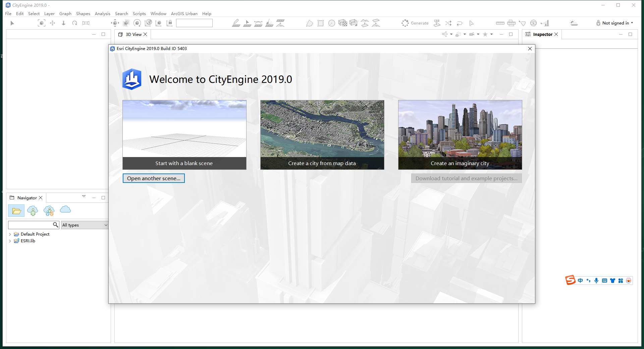Activate the Move transform tool
The width and height of the screenshot is (644, 349).
point(52,23)
